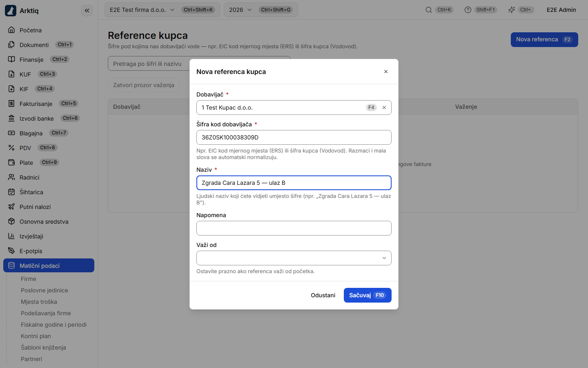Select Firme under Matični podaci
The image size is (588, 368).
(29, 279)
